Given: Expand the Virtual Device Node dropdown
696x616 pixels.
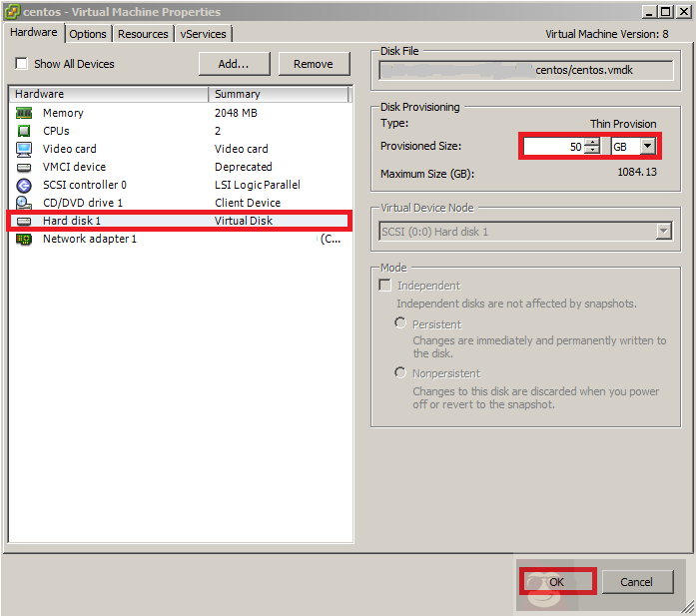Looking at the screenshot, I should coord(663,232).
